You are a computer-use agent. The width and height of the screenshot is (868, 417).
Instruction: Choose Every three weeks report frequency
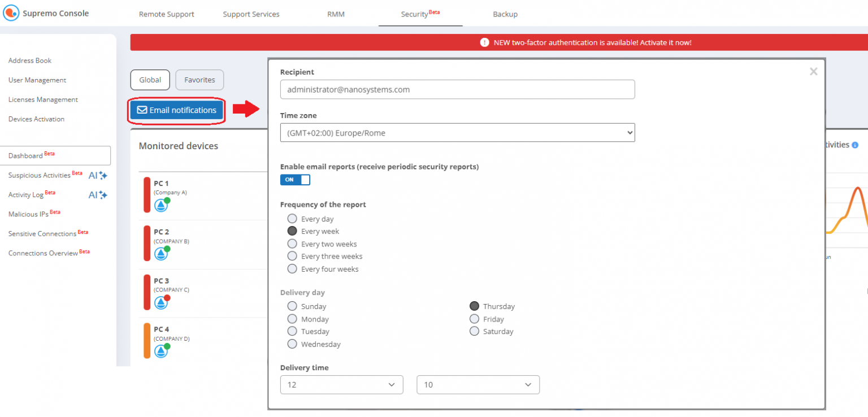(x=292, y=256)
